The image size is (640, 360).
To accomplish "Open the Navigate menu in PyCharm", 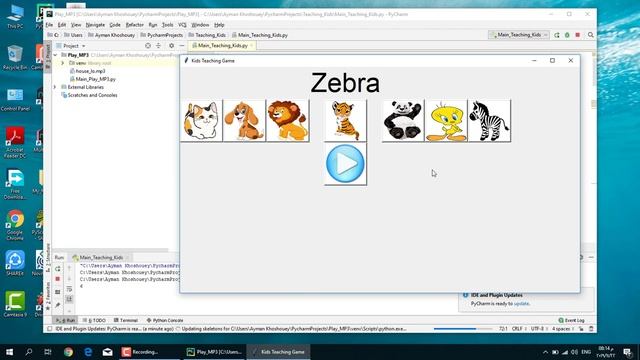I will click(x=95, y=25).
